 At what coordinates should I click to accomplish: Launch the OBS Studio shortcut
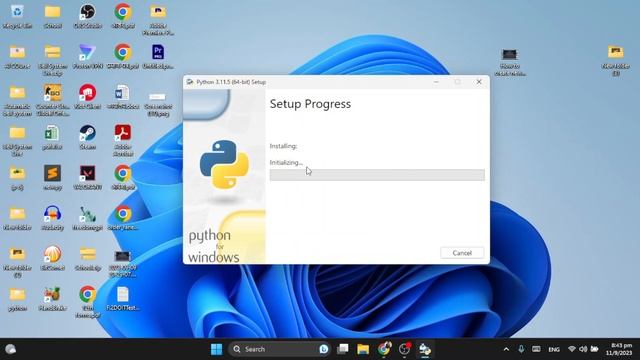[x=88, y=16]
